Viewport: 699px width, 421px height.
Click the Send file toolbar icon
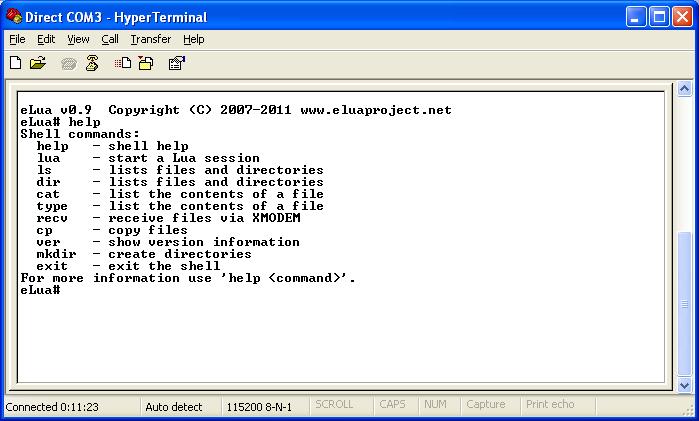(x=123, y=63)
